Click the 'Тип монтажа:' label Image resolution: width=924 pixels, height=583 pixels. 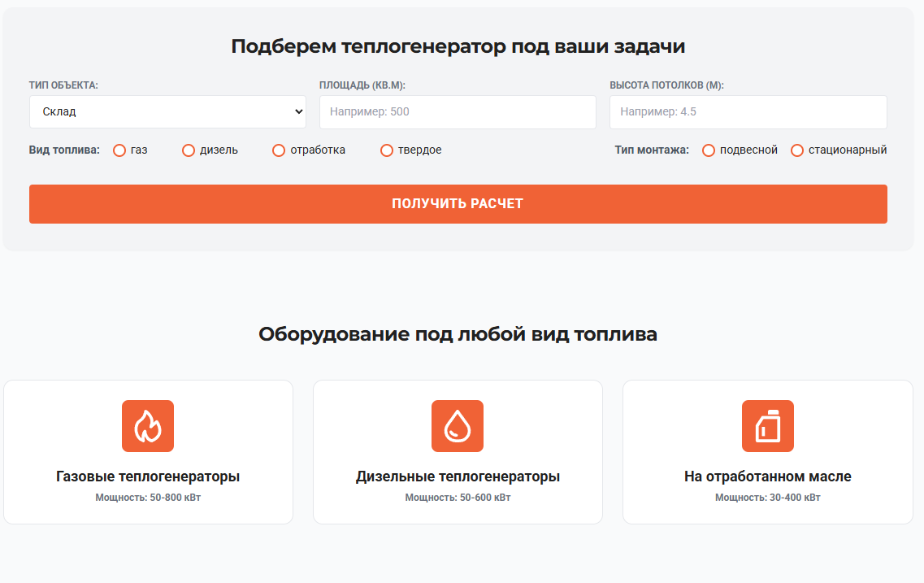(x=652, y=150)
